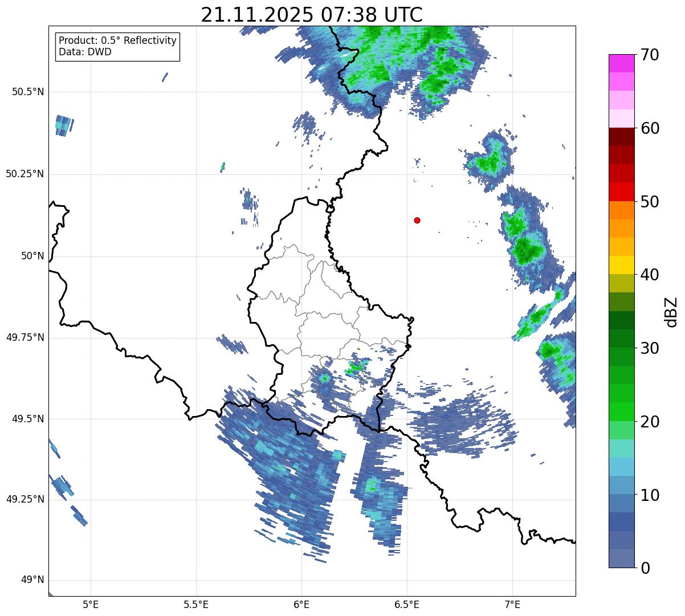Pick the orange swatch just below 50 dBZ

621,210
